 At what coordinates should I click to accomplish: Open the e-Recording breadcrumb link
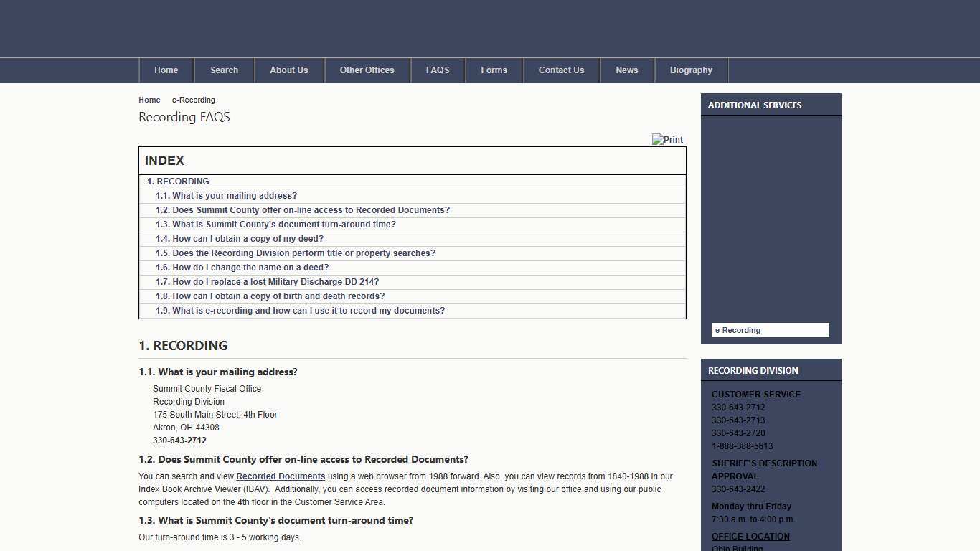pyautogui.click(x=193, y=100)
